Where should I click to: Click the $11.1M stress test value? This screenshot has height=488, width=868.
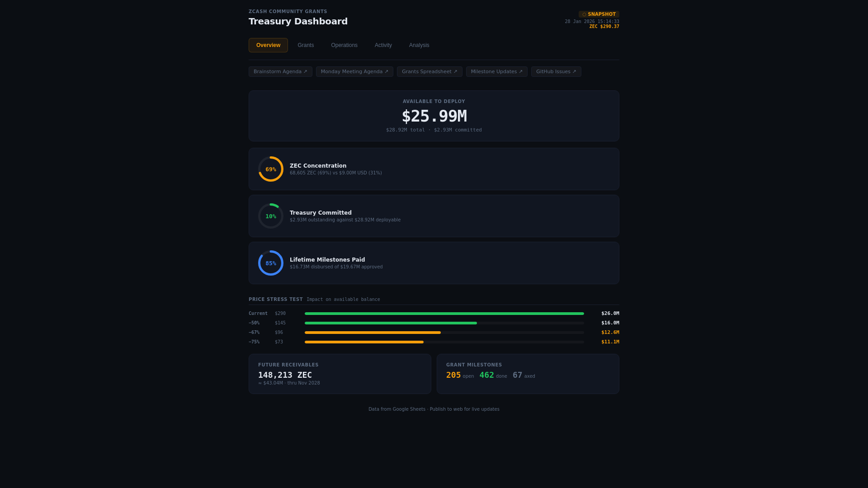[x=610, y=342]
